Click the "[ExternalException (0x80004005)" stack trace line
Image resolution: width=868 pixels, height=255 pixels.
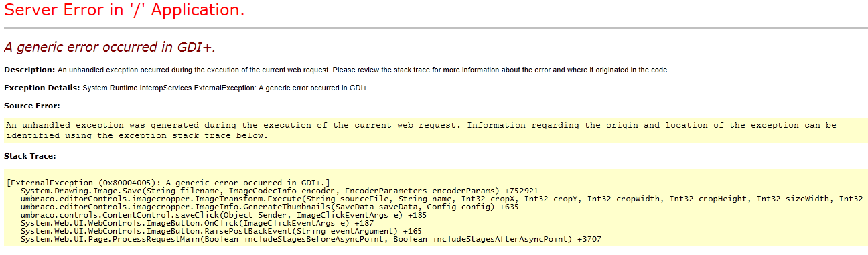coord(168,183)
